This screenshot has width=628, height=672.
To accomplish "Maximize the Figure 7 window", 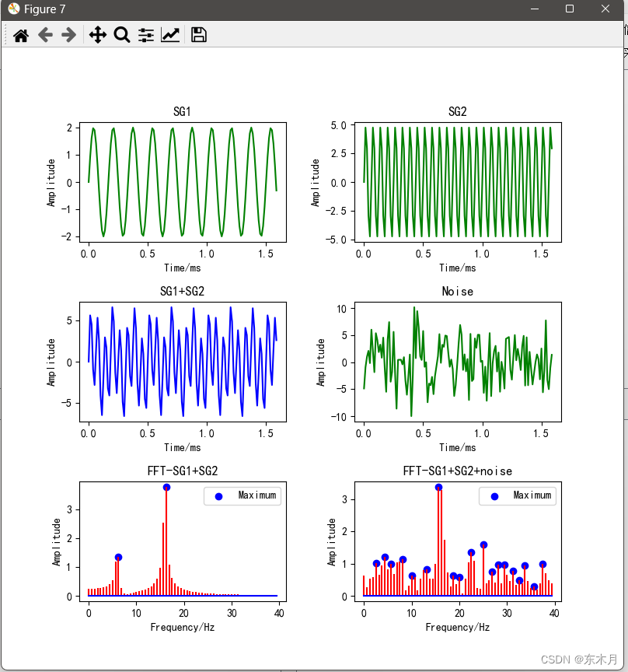I will (x=570, y=9).
